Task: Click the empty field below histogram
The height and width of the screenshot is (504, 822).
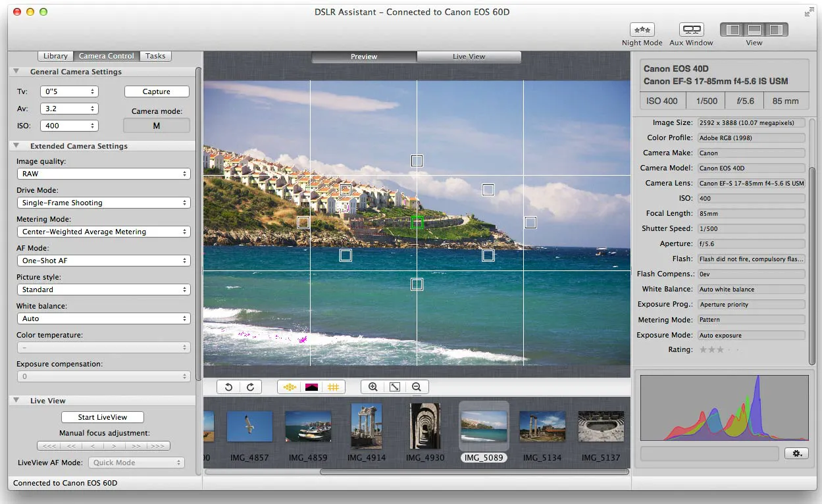Action: tap(709, 453)
